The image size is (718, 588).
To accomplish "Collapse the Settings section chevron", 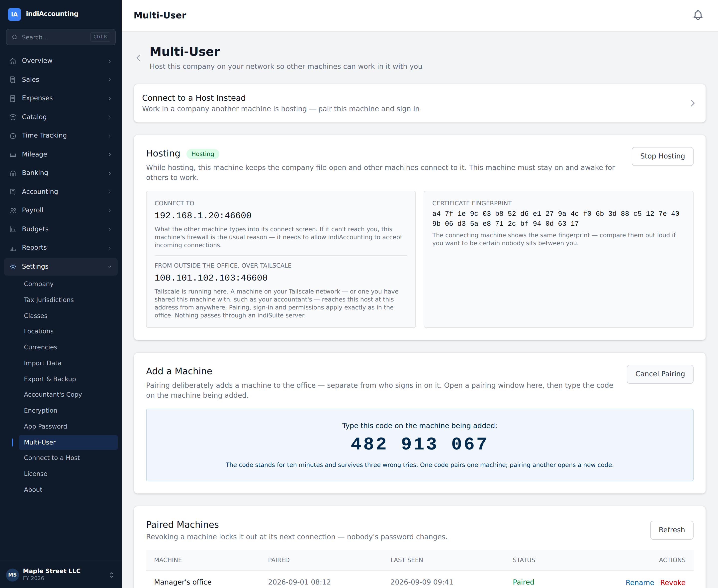I will coord(109,267).
